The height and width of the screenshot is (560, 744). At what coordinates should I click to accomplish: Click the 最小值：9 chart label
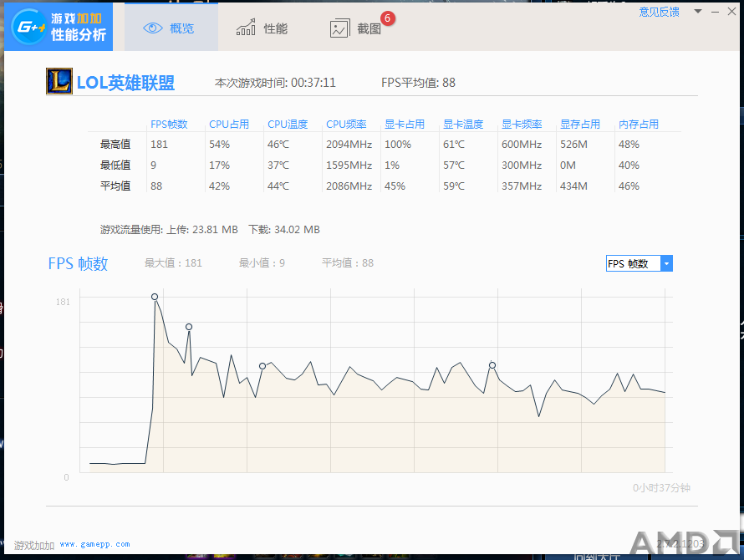tap(262, 263)
